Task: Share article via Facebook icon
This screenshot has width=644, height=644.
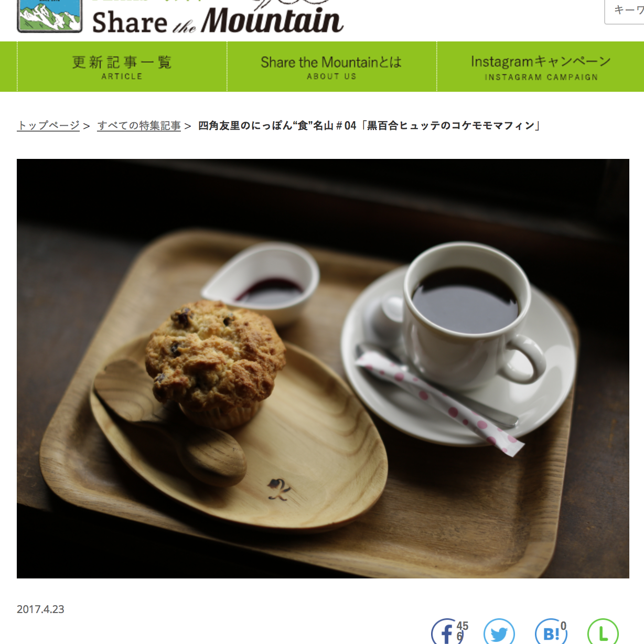Action: click(x=446, y=632)
